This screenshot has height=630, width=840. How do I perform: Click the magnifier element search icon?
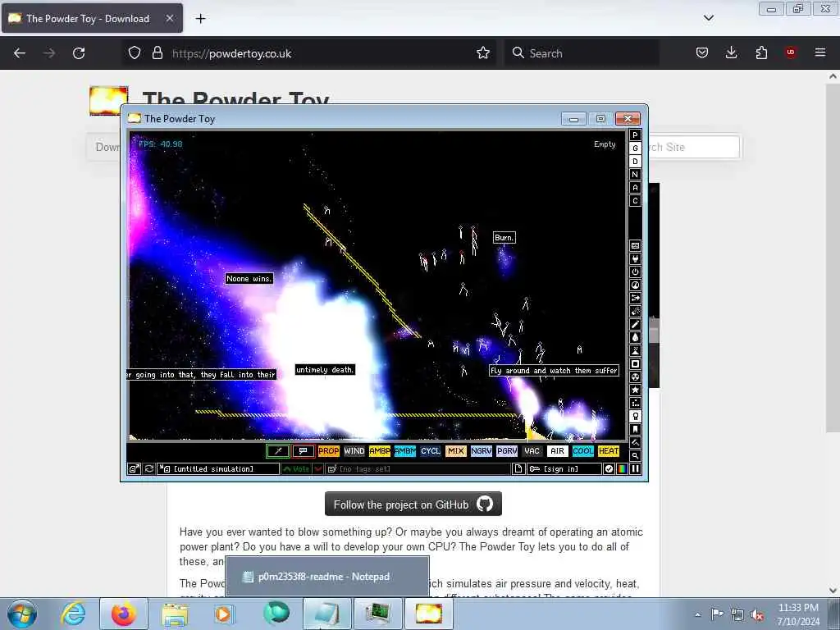tap(635, 456)
